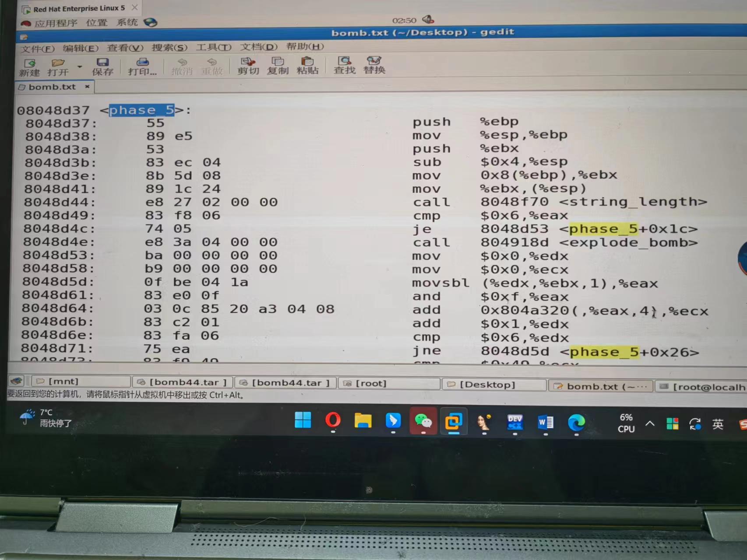The width and height of the screenshot is (747, 560).
Task: Open the Find (查找) dialog
Action: click(x=344, y=66)
